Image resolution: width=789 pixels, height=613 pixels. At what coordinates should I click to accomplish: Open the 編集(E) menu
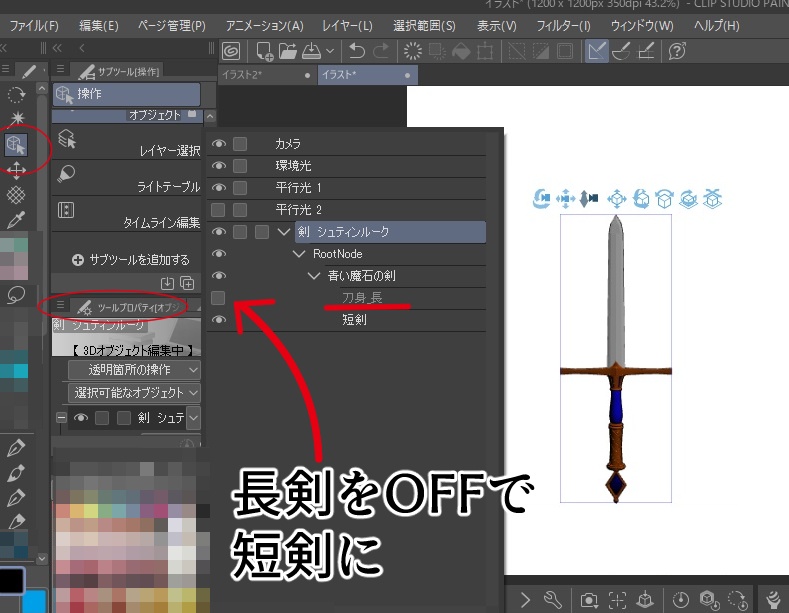(99, 25)
